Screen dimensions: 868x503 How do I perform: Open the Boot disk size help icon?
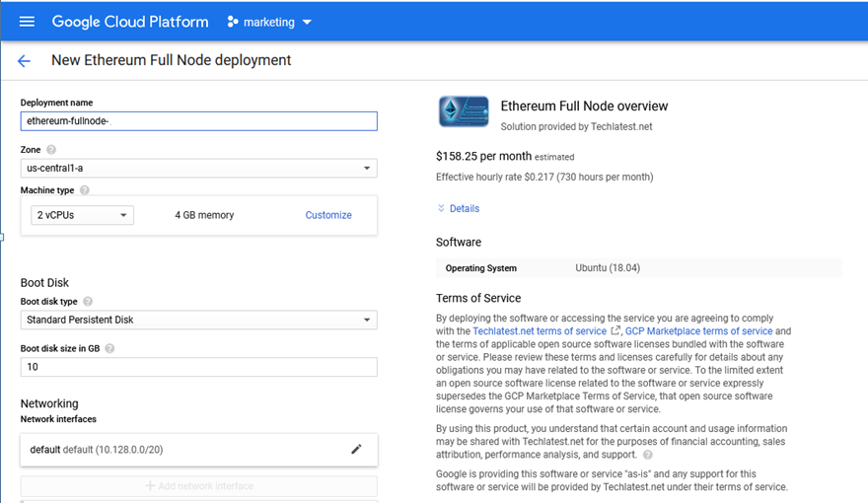click(x=109, y=348)
